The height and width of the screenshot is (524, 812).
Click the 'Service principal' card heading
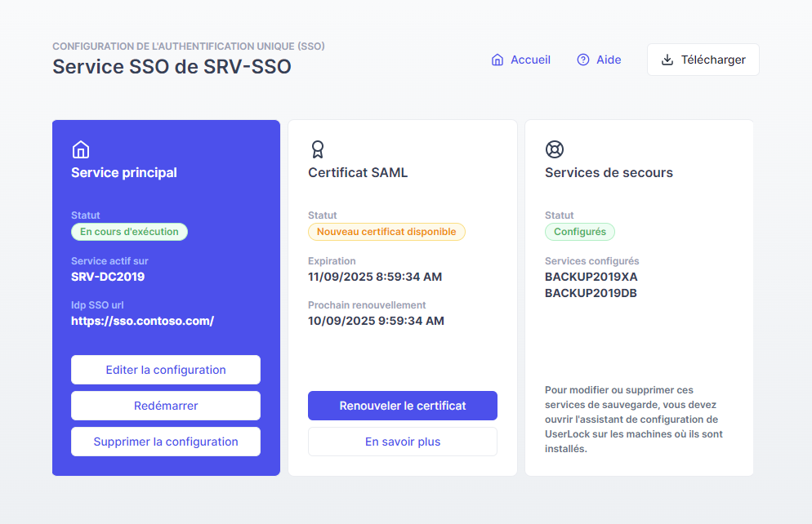(124, 173)
